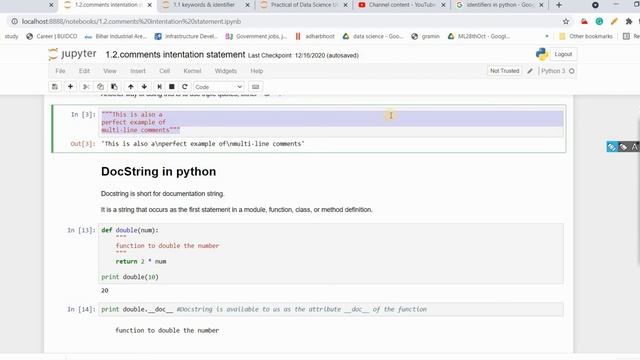Image resolution: width=640 pixels, height=360 pixels.
Task: Click the Jupyter logo
Action: pos(72,54)
